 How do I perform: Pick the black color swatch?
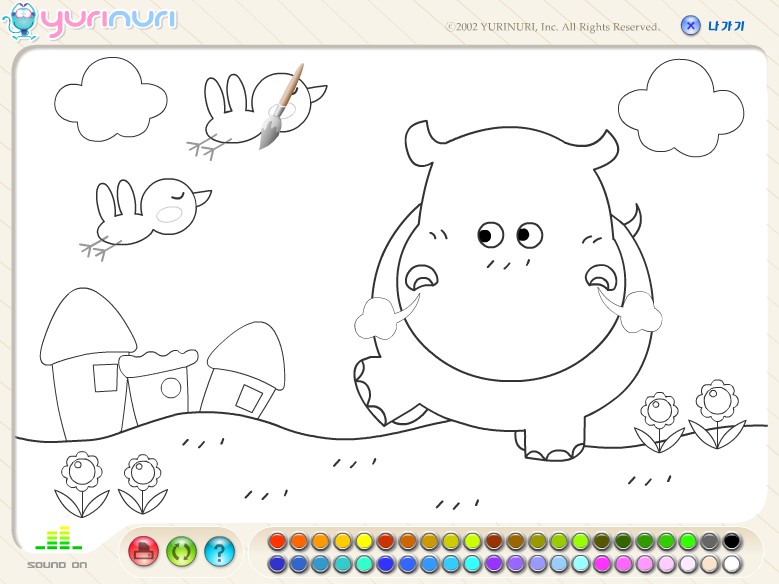tap(732, 541)
